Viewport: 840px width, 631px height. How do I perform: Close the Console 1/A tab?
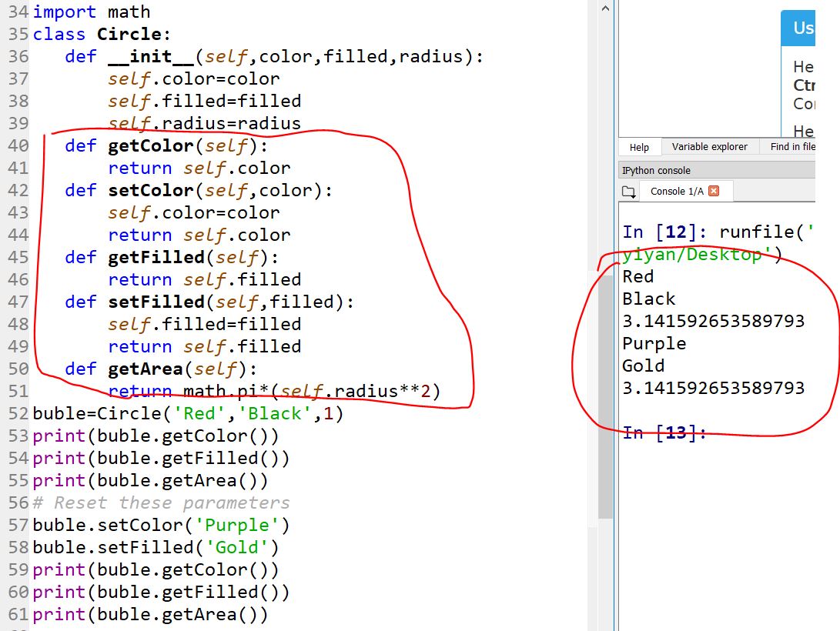(x=714, y=191)
